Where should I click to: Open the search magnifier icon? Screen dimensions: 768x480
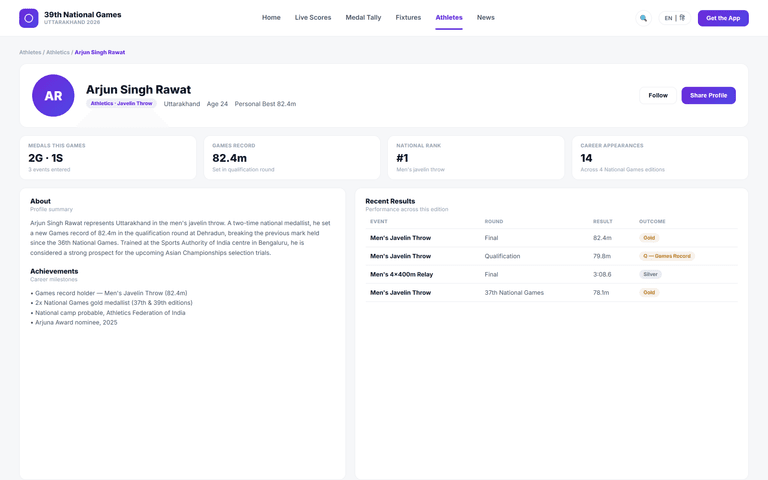tap(643, 18)
